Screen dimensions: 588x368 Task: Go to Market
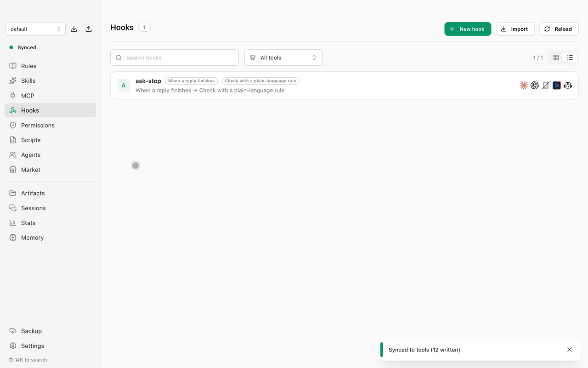pyautogui.click(x=50, y=170)
